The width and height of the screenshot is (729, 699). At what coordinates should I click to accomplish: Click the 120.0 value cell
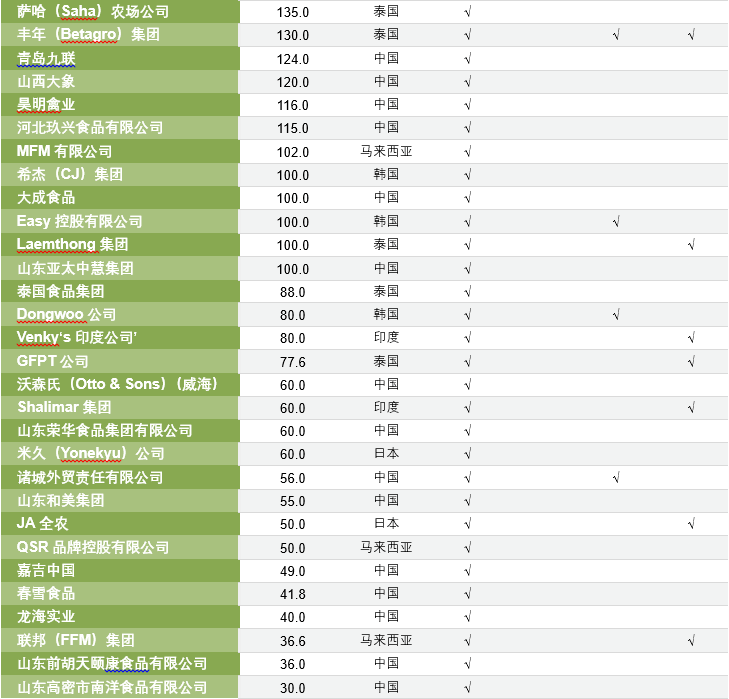(293, 82)
